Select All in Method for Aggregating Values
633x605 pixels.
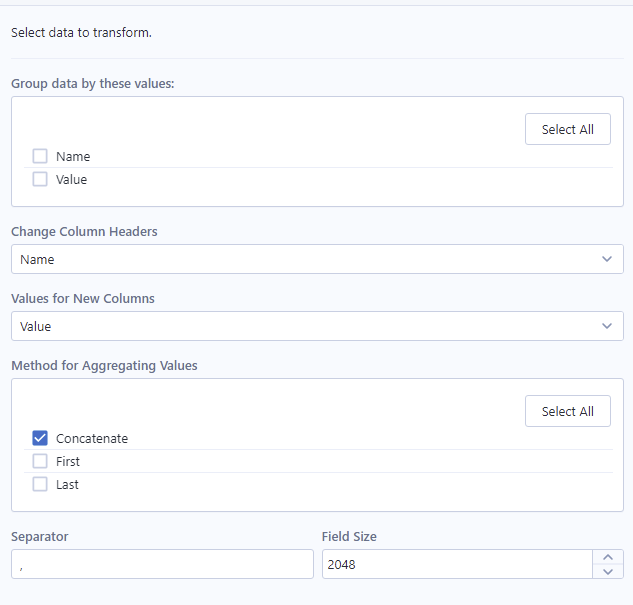click(568, 411)
